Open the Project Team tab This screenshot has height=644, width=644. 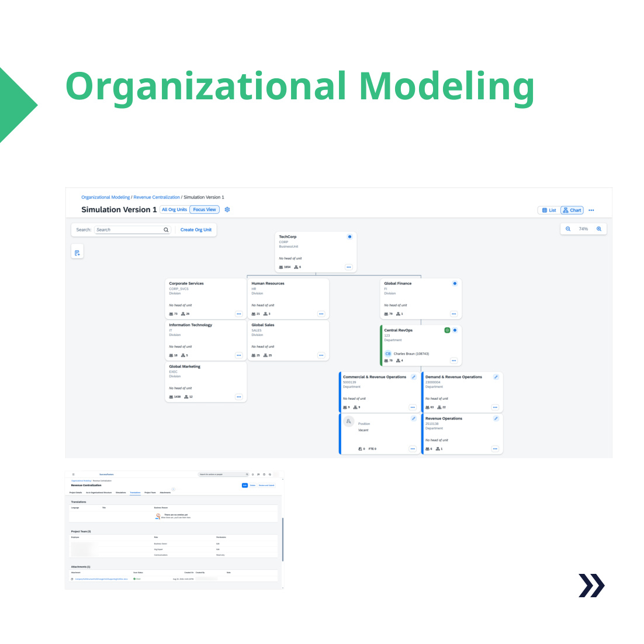tap(150, 493)
